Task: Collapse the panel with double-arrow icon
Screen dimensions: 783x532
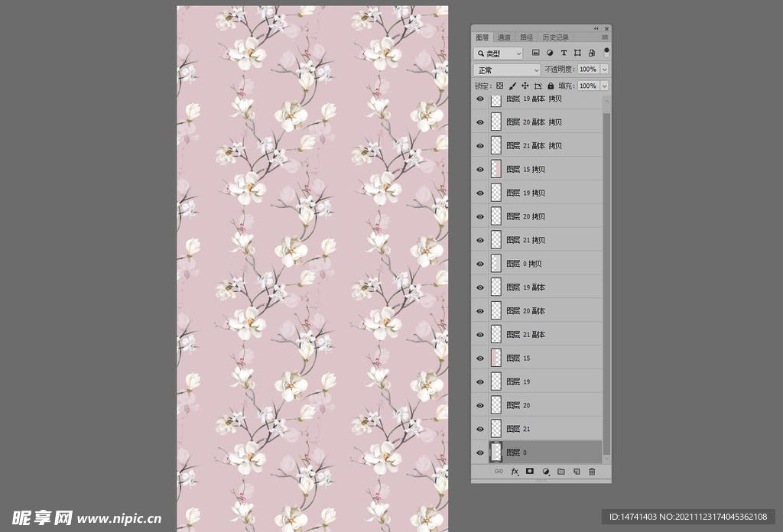Action: (x=596, y=29)
